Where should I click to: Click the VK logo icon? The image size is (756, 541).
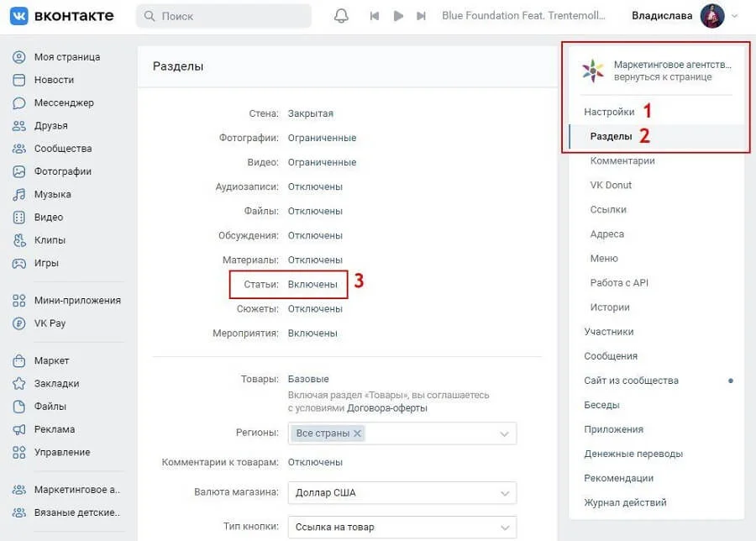[x=21, y=16]
